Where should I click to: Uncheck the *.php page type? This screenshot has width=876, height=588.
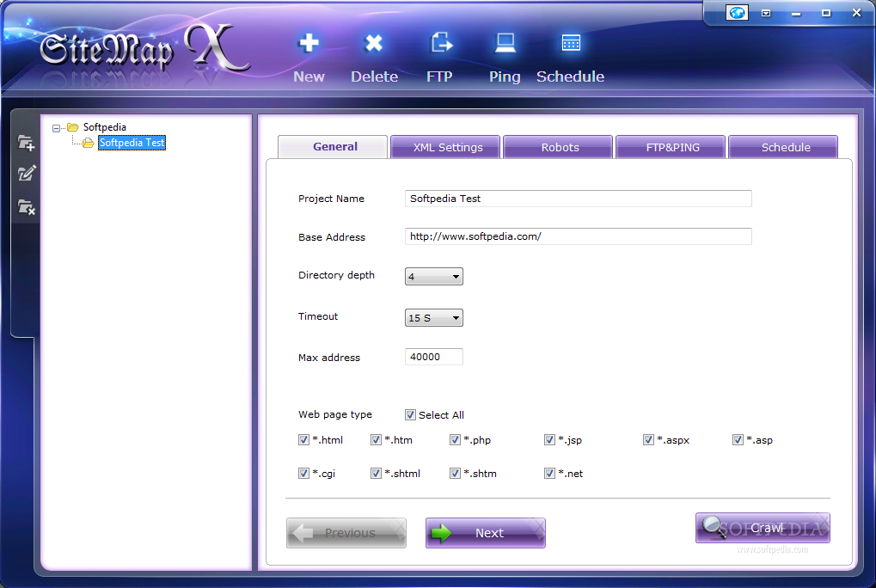pyautogui.click(x=455, y=440)
